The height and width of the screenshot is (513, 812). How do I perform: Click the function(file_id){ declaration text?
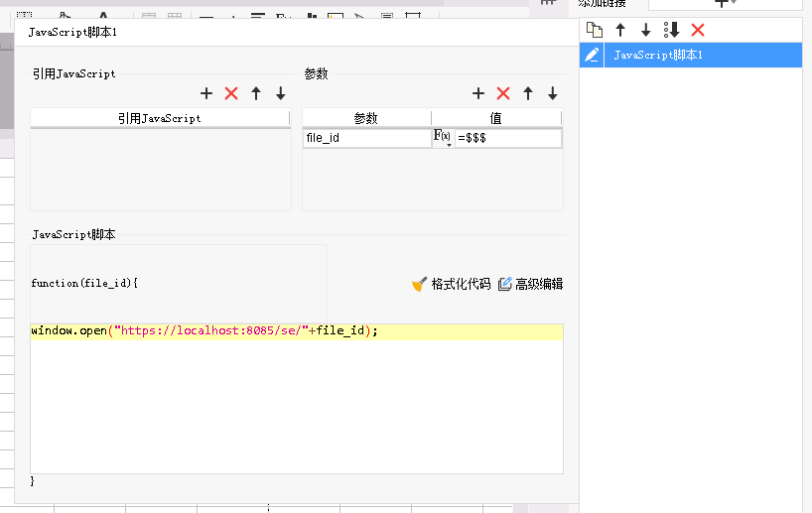84,283
